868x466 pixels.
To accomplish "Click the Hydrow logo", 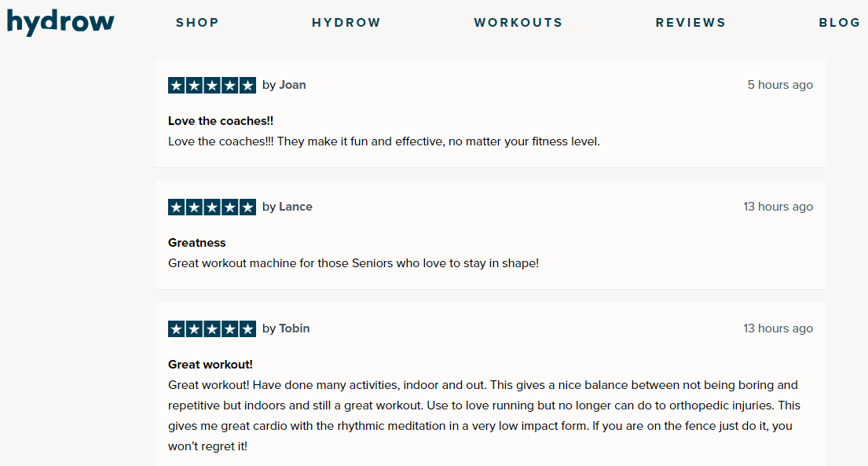I will click(x=60, y=22).
